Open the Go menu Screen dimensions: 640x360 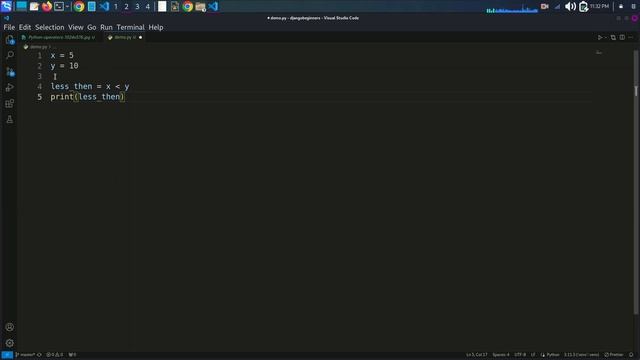91,27
